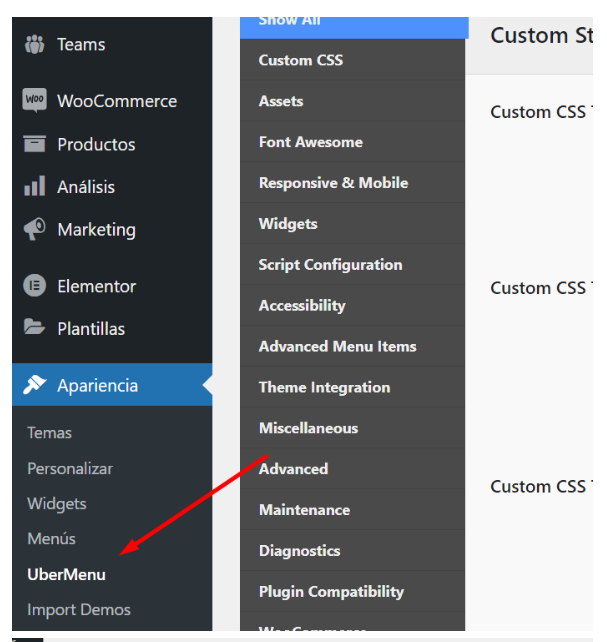The image size is (607, 642).
Task: Click the Productos archive box icon
Action: click(x=34, y=144)
